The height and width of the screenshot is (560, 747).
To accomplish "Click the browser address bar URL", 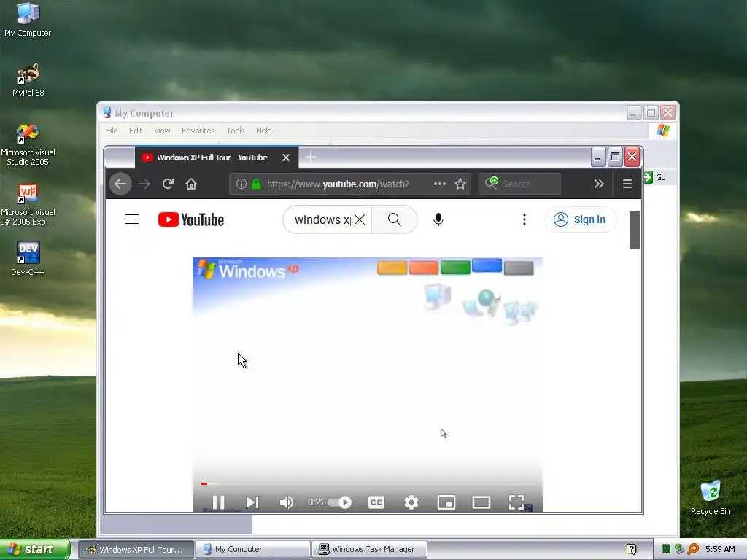I will point(337,184).
